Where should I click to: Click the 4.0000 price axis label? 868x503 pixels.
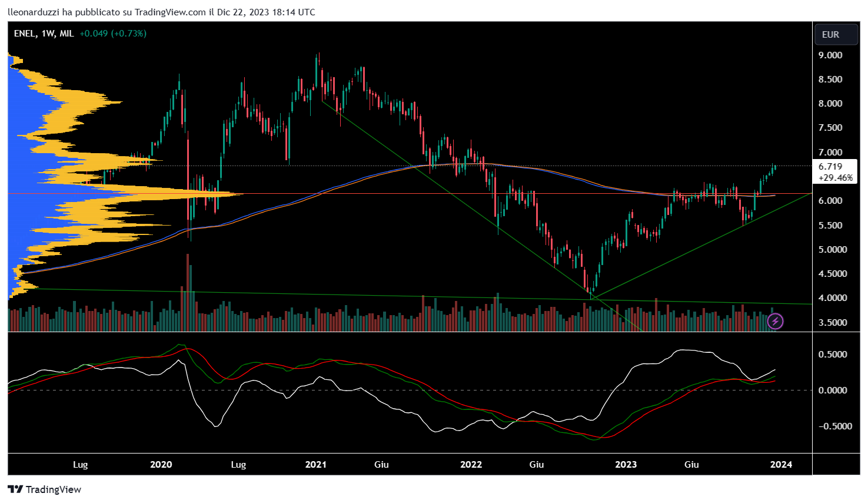click(833, 298)
